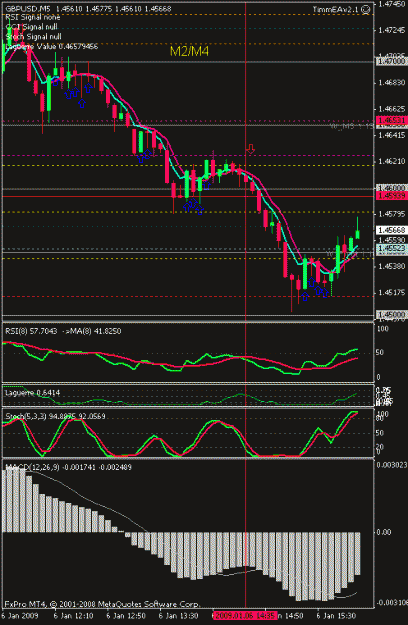Viewport: 408px width, 625px height.
Task: Select the Laguerre 0.6414 indicator label
Action: point(32,393)
